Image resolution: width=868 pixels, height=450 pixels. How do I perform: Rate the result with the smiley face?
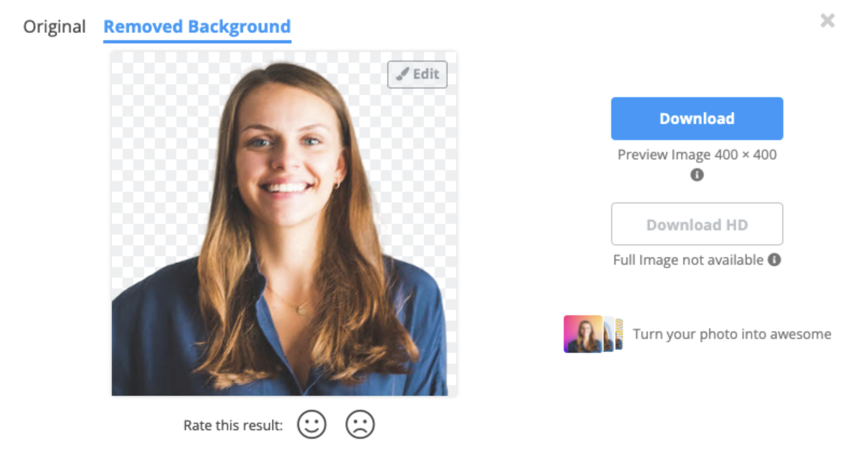pyautogui.click(x=312, y=424)
